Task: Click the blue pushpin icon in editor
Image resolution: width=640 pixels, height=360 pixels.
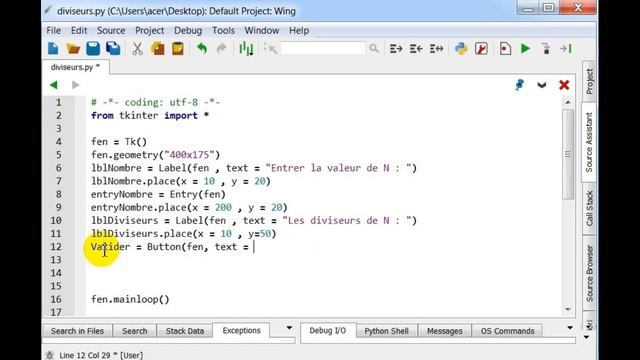Action: tap(520, 85)
